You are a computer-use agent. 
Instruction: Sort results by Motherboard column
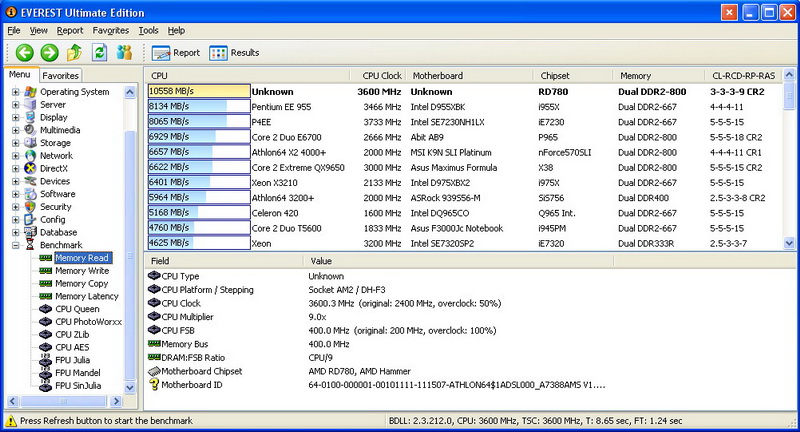(x=468, y=75)
